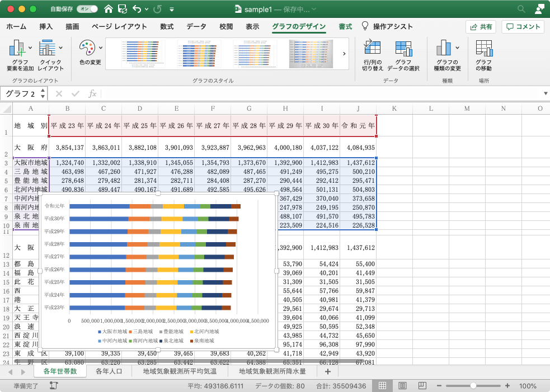Toggle the AutoSave switch
The image size is (550, 392).
88,10
